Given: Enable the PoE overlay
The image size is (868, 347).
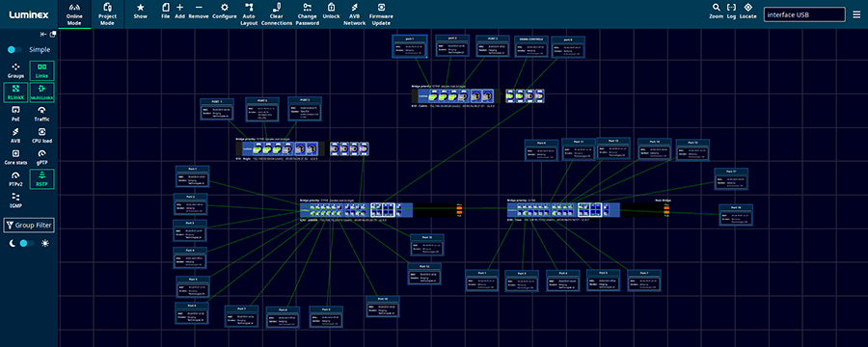Looking at the screenshot, I should 16,114.
